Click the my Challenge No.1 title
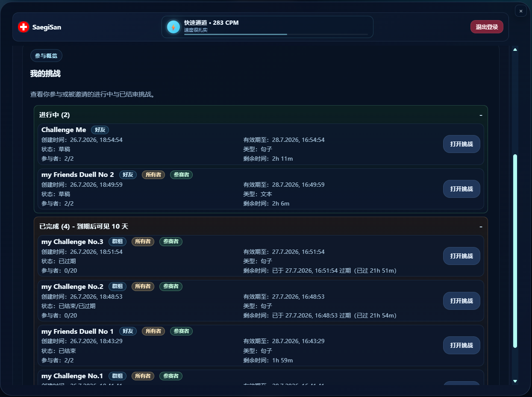 coord(72,376)
